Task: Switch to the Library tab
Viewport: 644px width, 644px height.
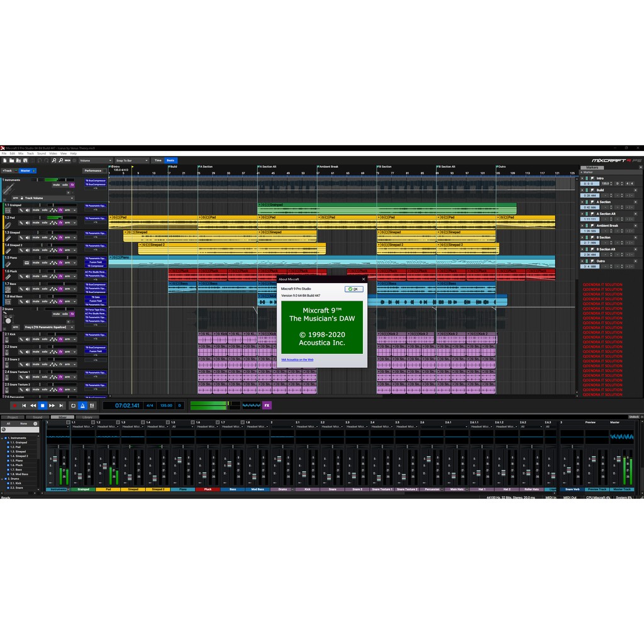Action: point(87,417)
